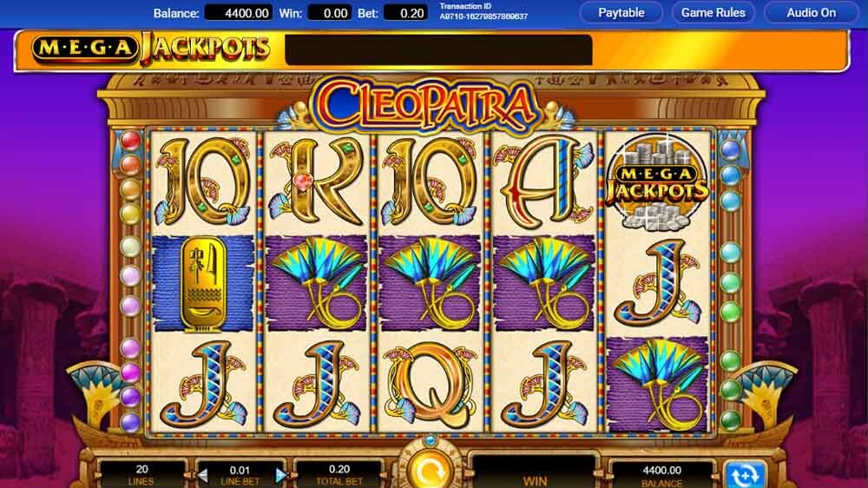Click the golden cartouche symbol on reel one

tap(202, 284)
